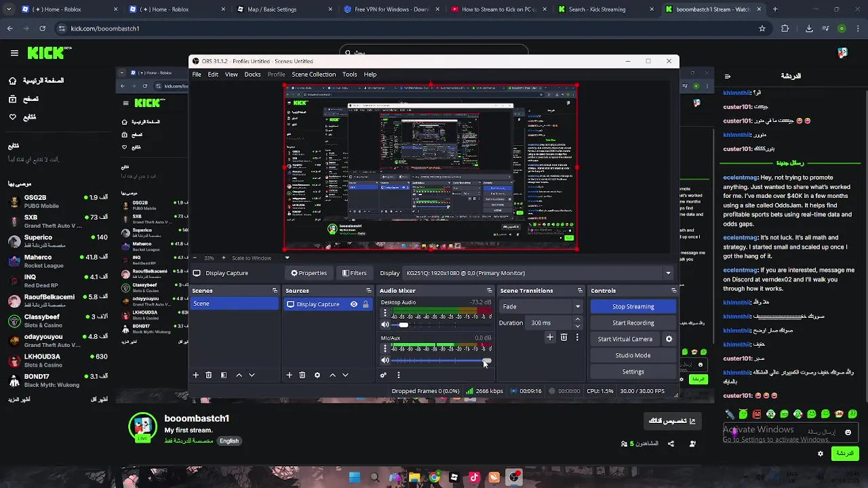
Task: Click customize channel button on Kick
Action: pyautogui.click(x=672, y=421)
